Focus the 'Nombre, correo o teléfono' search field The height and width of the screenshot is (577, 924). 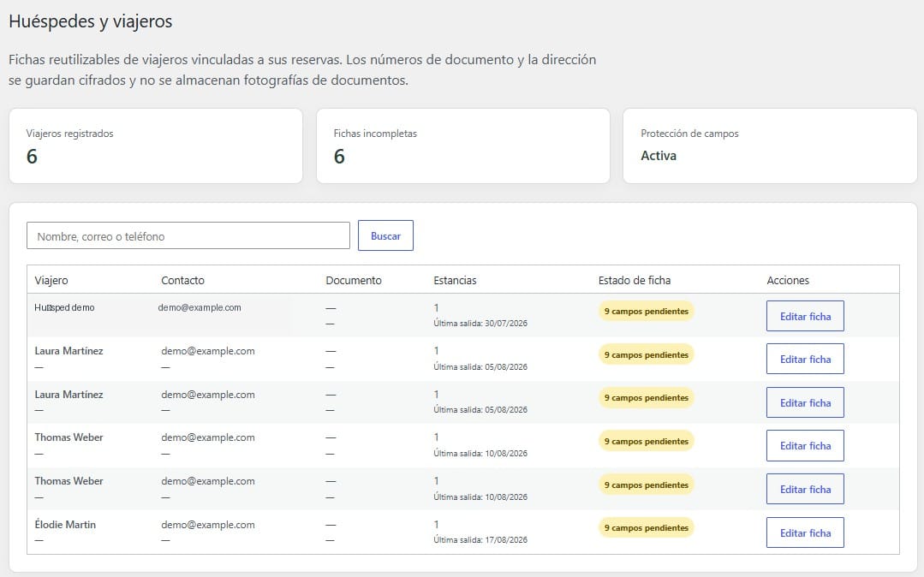click(x=188, y=235)
